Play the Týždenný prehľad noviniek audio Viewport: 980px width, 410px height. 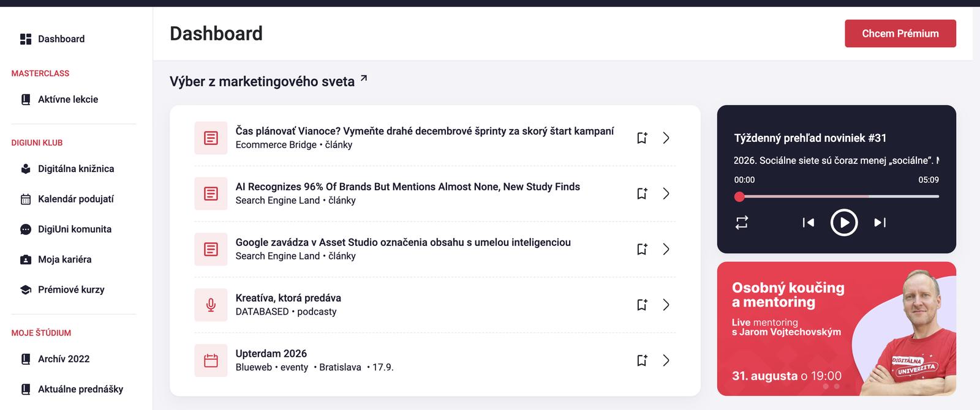(x=844, y=222)
